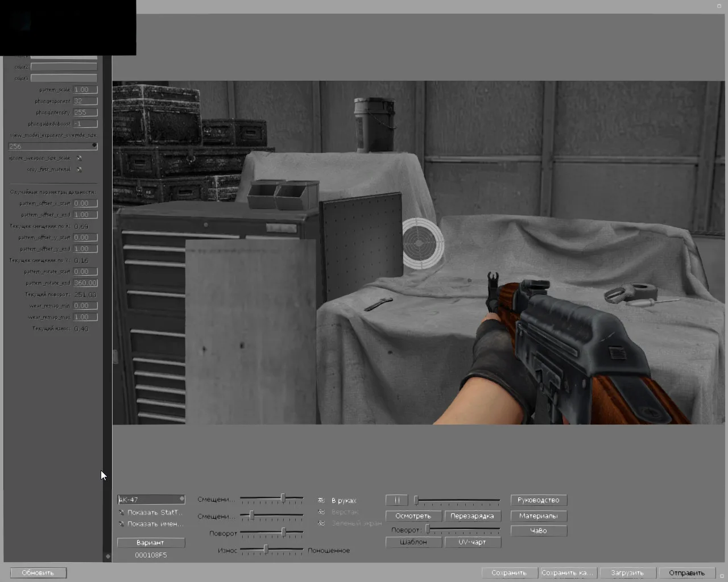Click the color3 color swatch
This screenshot has height=582, width=728.
tap(64, 78)
